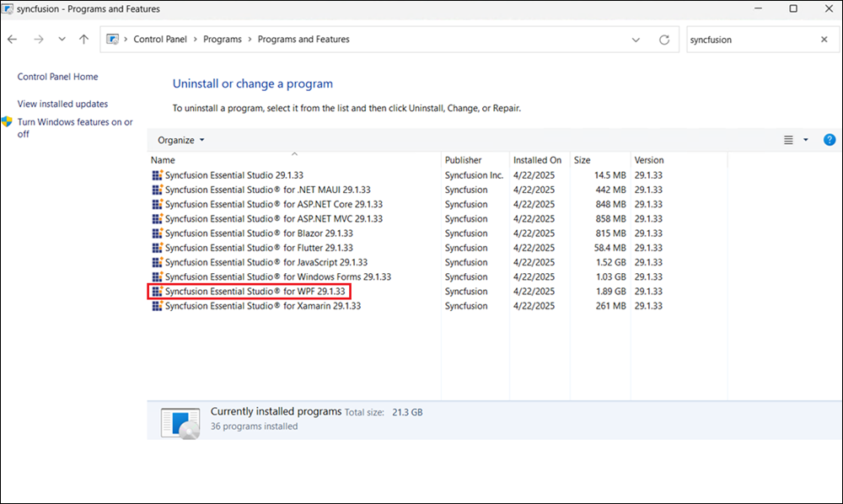The image size is (843, 504).
Task: Click the Windows Forms entry's icon
Action: point(157,276)
